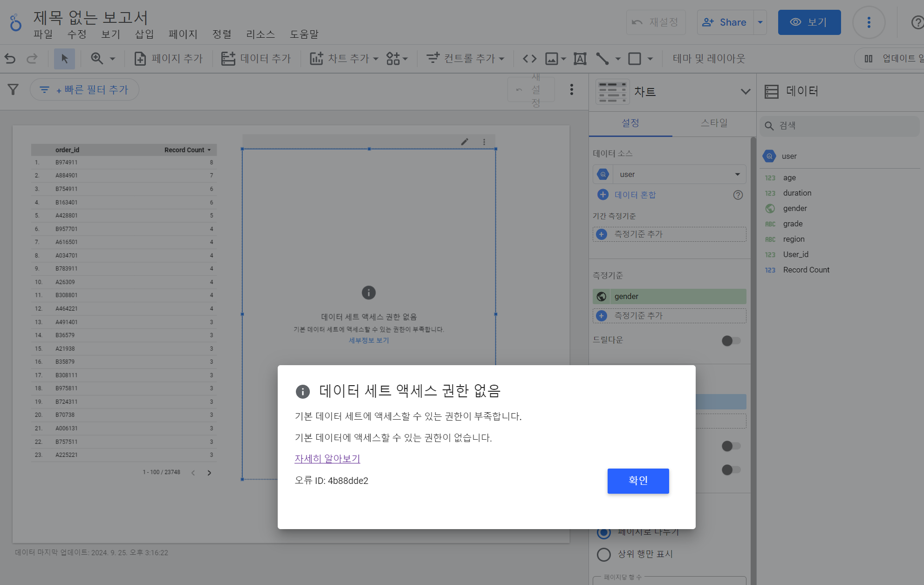Click 세부정보 보기 link in chart
The height and width of the screenshot is (585, 924).
tap(369, 340)
